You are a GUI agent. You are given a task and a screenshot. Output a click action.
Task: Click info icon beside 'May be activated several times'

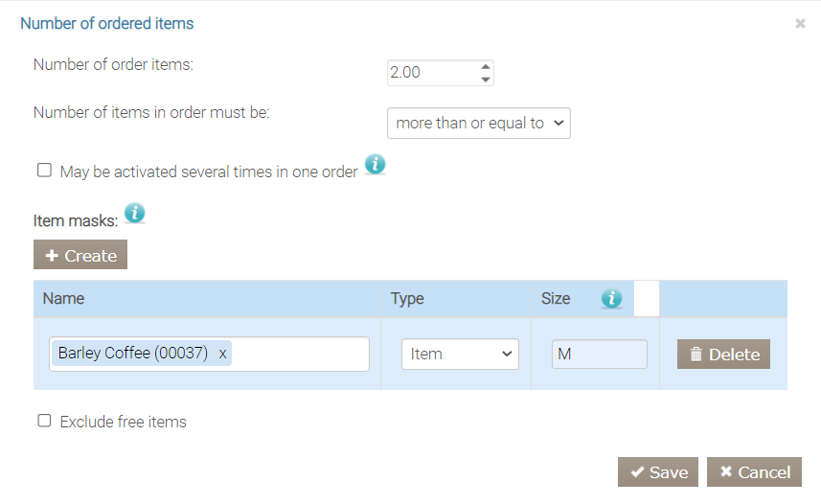[376, 165]
